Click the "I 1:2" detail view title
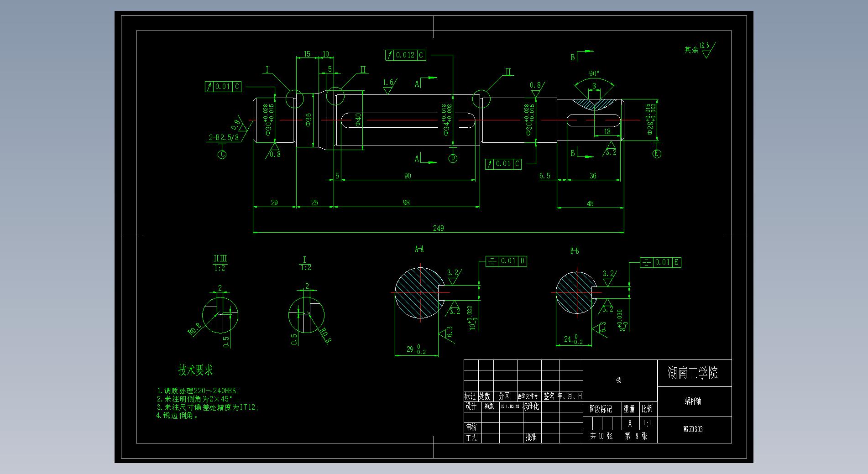 (x=305, y=263)
